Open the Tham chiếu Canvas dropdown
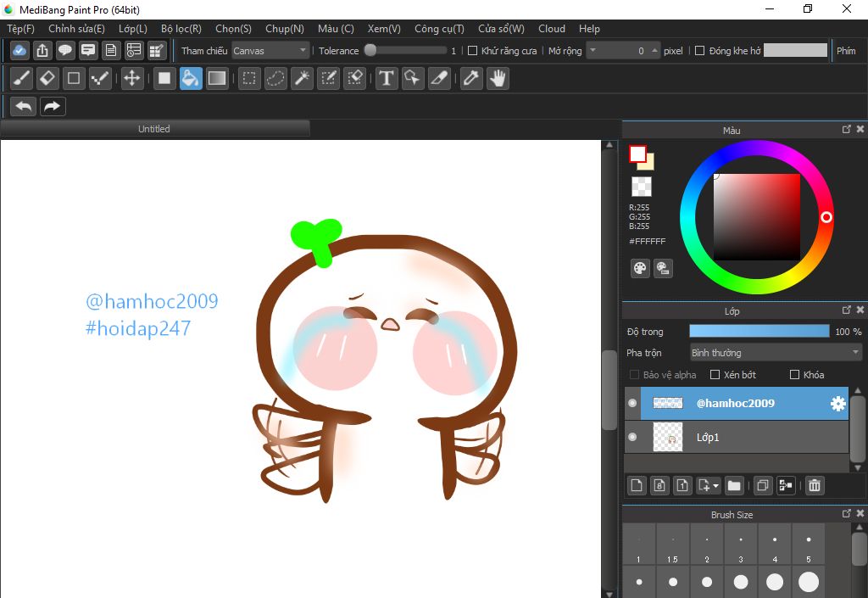Screen dimensions: 868x598 [x=271, y=51]
